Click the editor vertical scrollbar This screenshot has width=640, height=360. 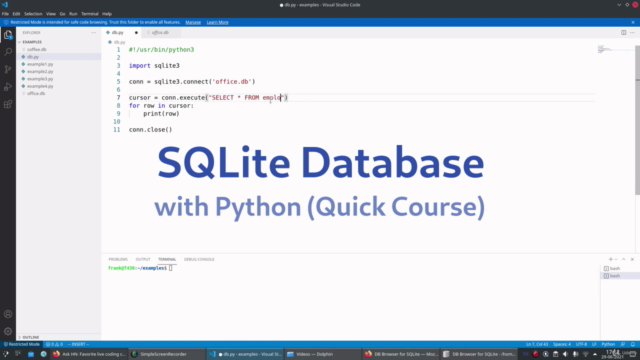(x=638, y=120)
